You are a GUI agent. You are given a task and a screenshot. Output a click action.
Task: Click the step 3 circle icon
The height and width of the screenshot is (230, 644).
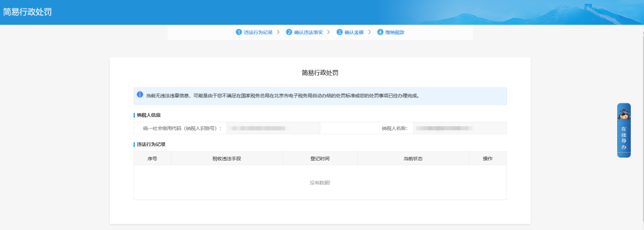coord(339,32)
